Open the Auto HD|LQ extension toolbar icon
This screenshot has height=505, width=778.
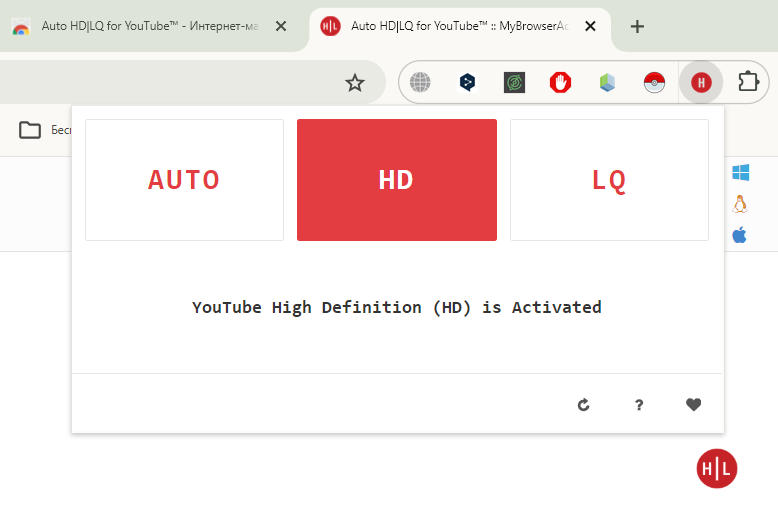[x=701, y=83]
